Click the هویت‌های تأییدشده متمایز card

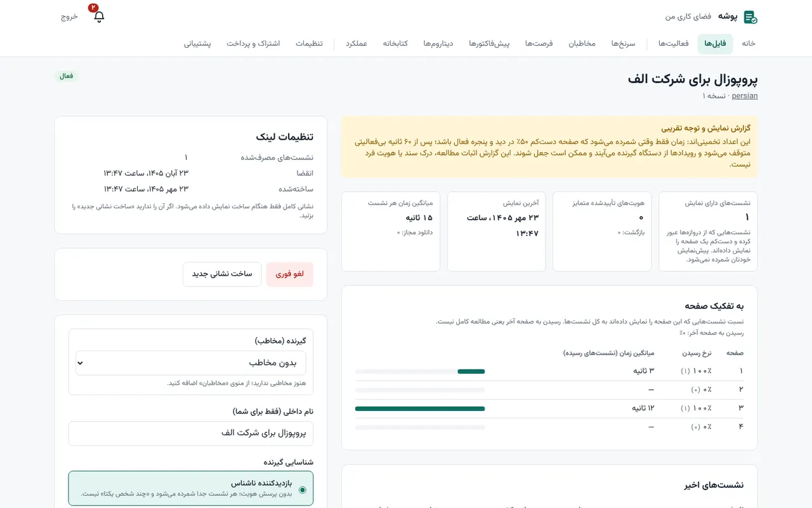[602, 232]
